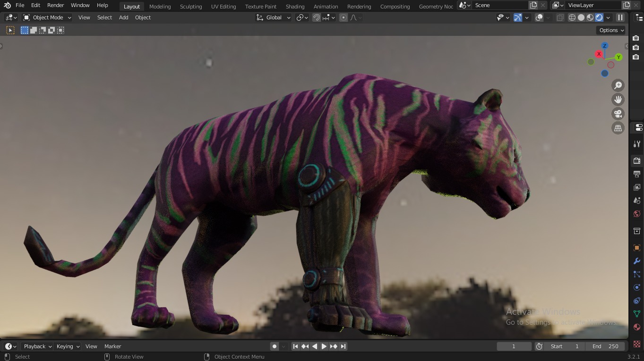The image size is (644, 361).
Task: Switch to the Compositing workspace tab
Action: point(395,7)
